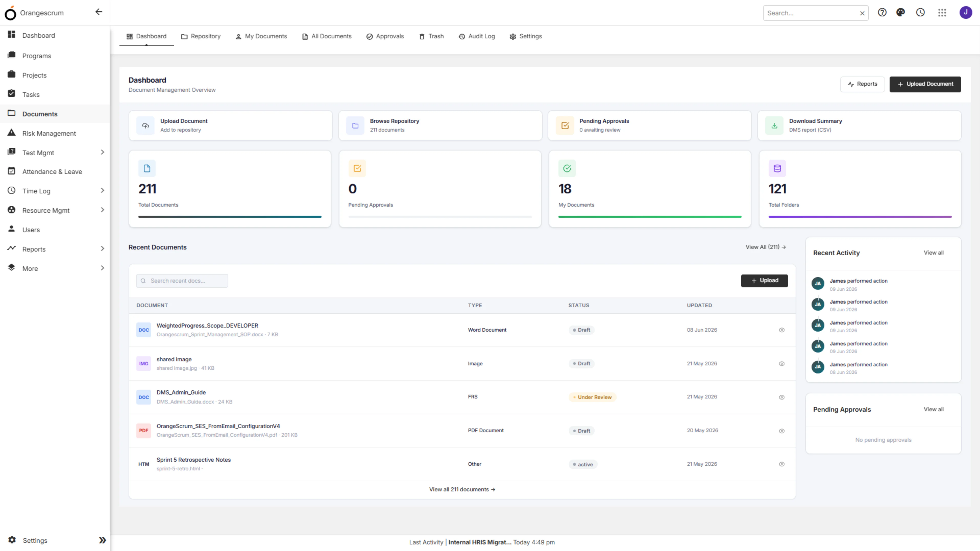Image resolution: width=980 pixels, height=551 pixels.
Task: Follow the View All (211) link
Action: coord(765,247)
